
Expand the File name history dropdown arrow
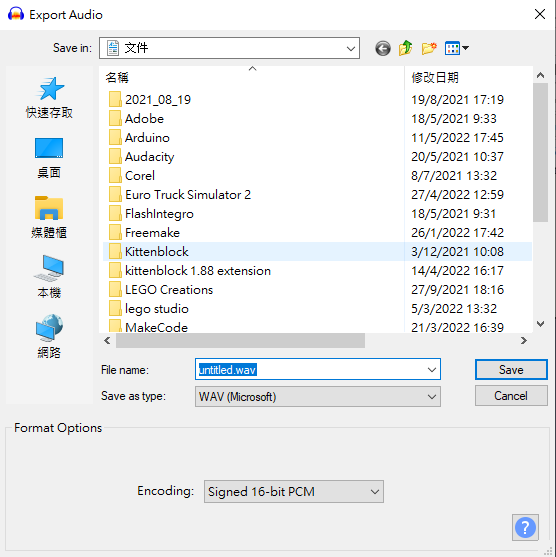432,369
